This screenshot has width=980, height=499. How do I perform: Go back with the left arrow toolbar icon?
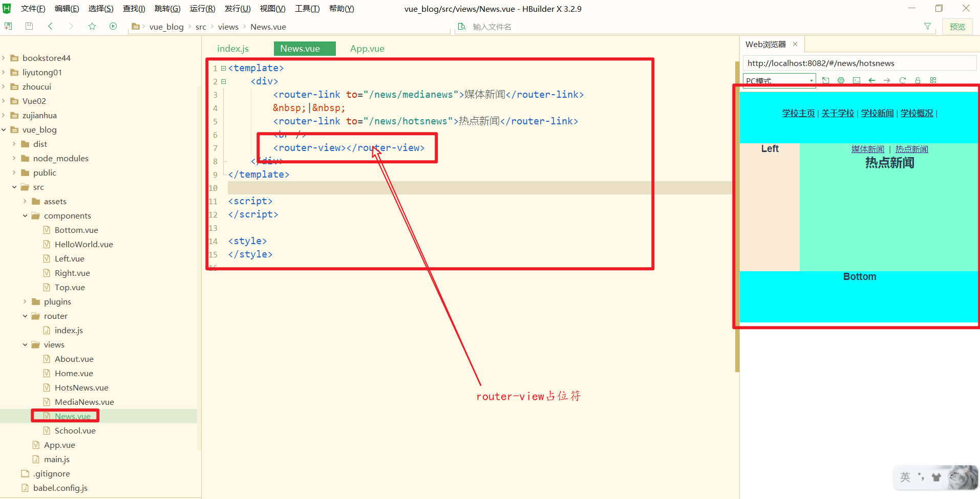50,26
